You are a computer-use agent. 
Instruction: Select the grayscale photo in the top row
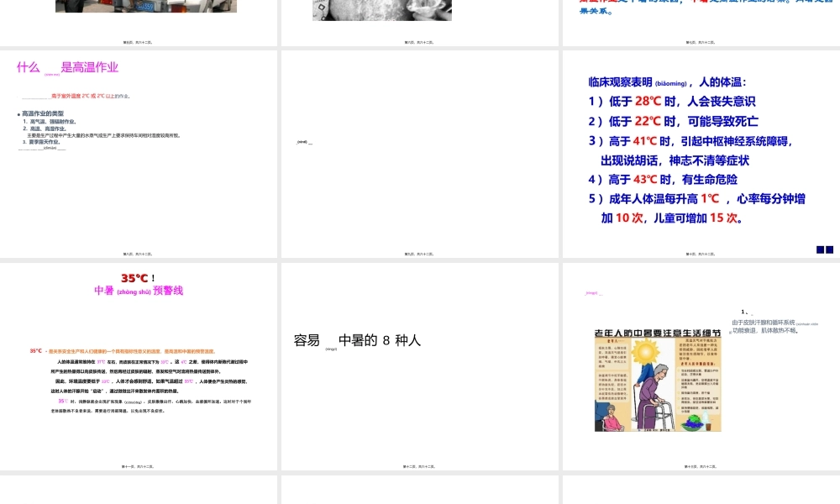click(382, 9)
